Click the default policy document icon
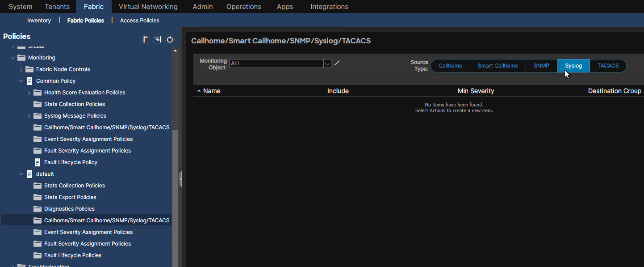Screen dimensions: 644x267 click(29, 174)
